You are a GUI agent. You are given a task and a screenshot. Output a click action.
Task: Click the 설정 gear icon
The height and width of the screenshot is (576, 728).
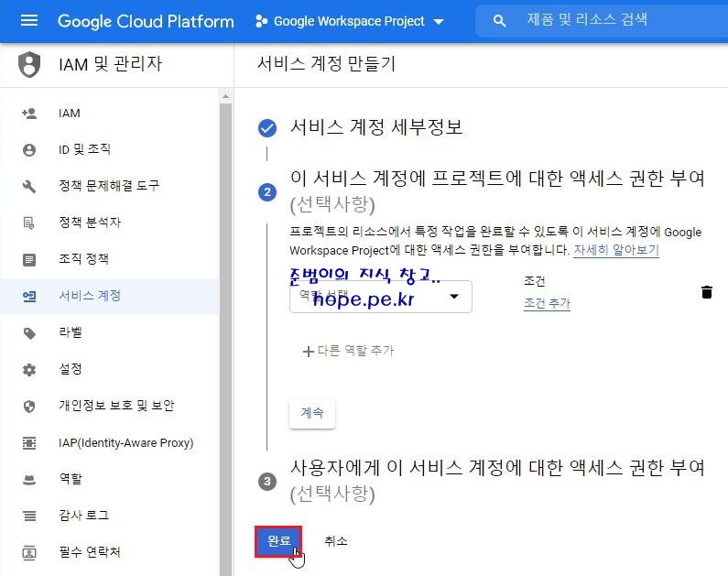pyautogui.click(x=29, y=369)
